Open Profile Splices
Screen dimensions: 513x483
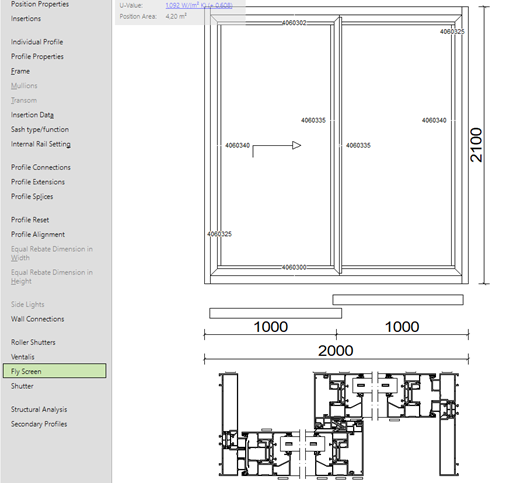pos(32,197)
